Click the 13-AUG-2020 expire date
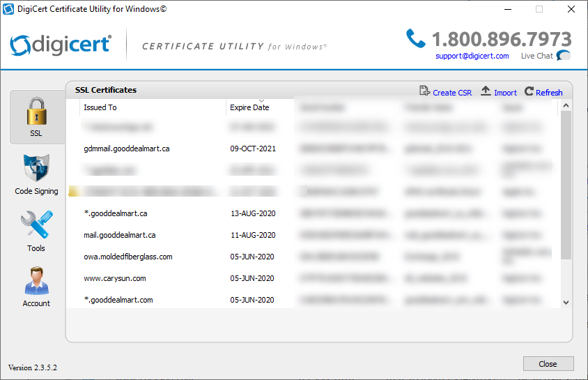The width and height of the screenshot is (588, 380). [253, 213]
